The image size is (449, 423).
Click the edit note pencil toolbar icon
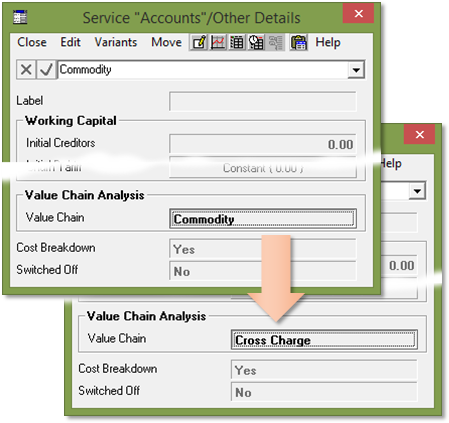(199, 42)
